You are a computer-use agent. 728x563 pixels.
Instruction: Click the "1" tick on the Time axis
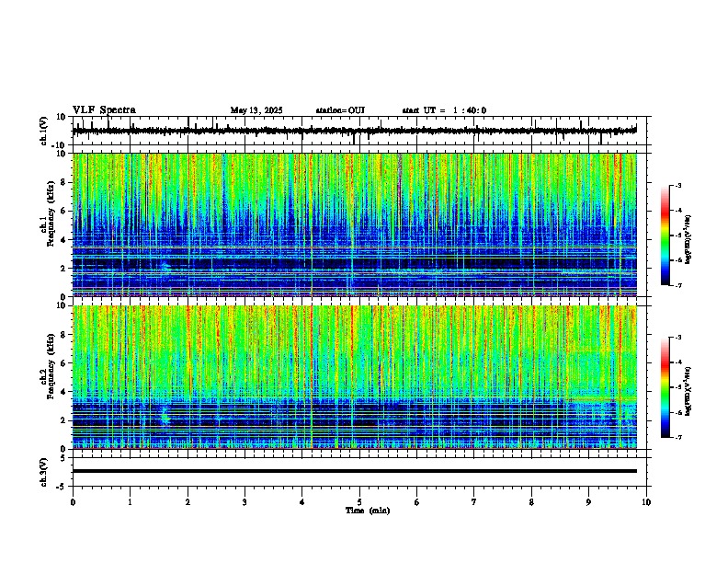coord(130,502)
